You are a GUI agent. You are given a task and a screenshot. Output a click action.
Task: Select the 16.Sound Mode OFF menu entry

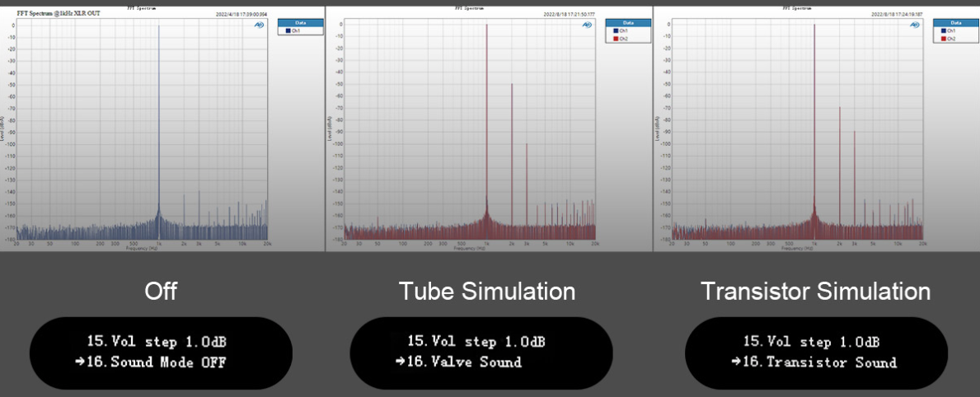point(168,362)
